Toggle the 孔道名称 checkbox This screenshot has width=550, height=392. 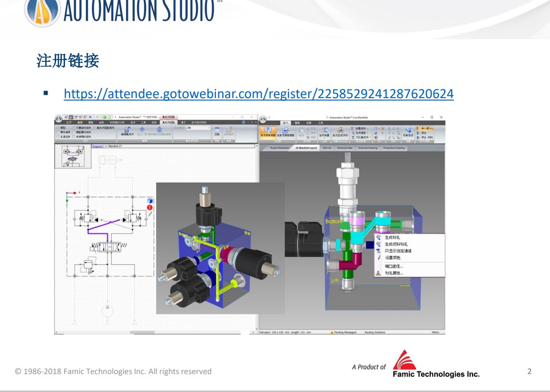tap(58, 137)
